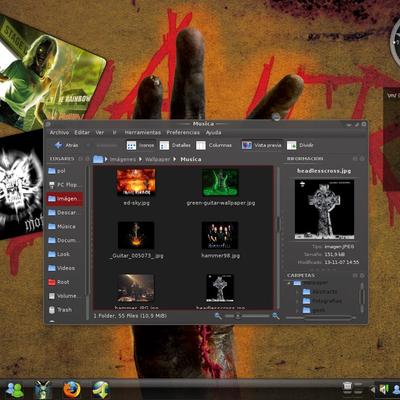The width and height of the screenshot is (400, 400).
Task: Open the Ver menu
Action: tap(100, 132)
